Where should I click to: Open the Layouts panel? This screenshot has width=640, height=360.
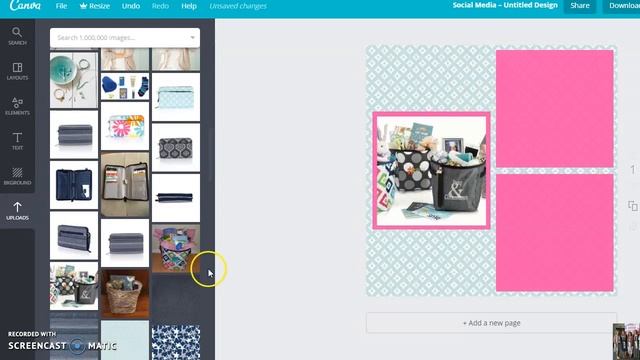(17, 71)
